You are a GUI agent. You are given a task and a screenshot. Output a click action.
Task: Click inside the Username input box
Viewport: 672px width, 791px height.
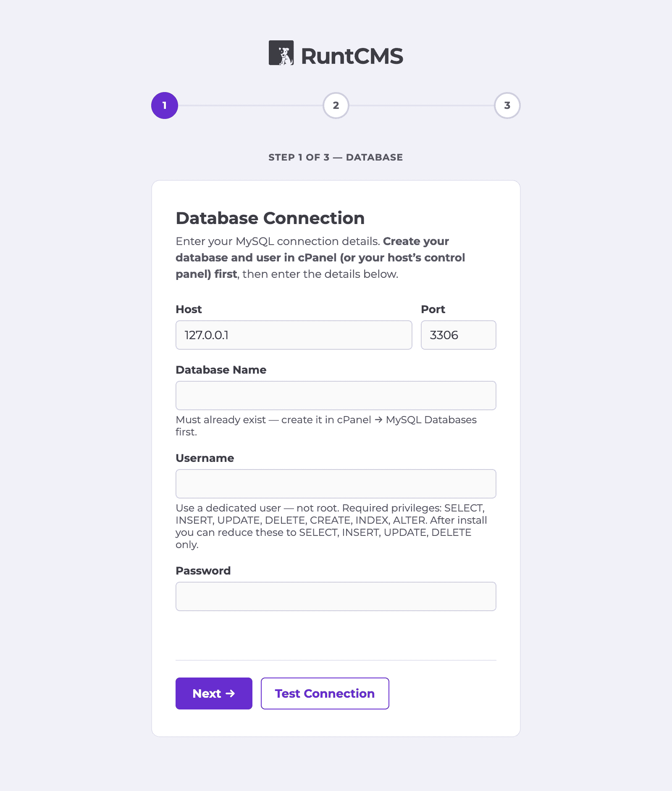coord(336,484)
